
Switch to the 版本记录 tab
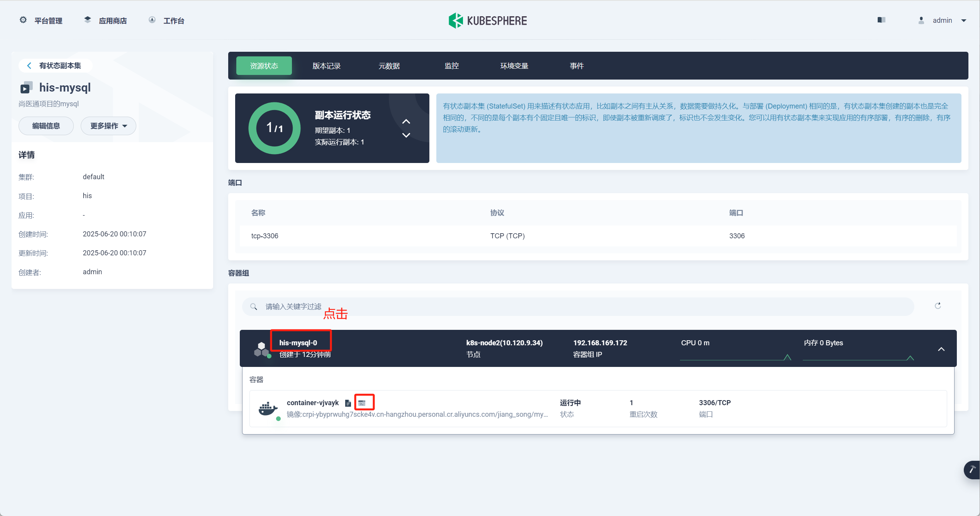pos(327,66)
